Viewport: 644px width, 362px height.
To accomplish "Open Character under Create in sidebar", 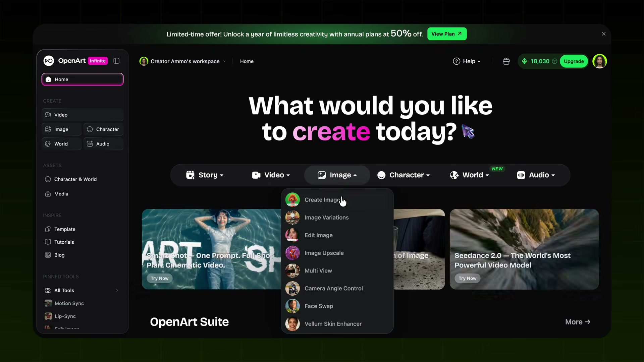I will (103, 129).
